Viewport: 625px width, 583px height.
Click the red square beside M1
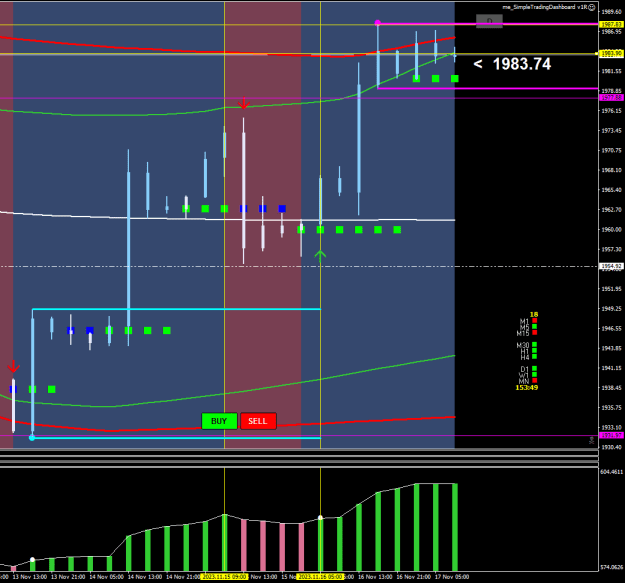[535, 320]
